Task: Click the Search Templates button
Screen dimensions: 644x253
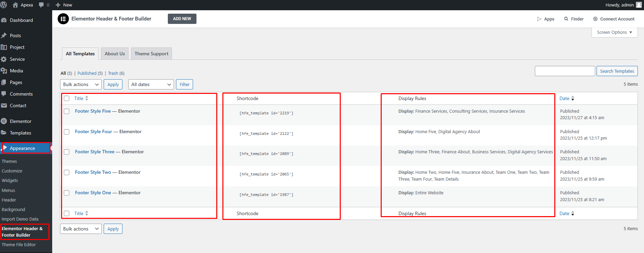Action: pos(617,71)
